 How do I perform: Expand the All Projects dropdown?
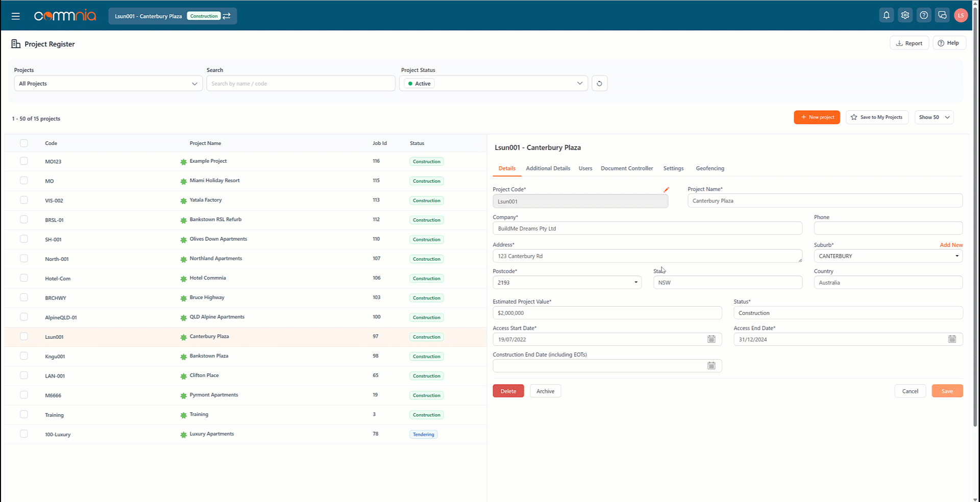108,83
